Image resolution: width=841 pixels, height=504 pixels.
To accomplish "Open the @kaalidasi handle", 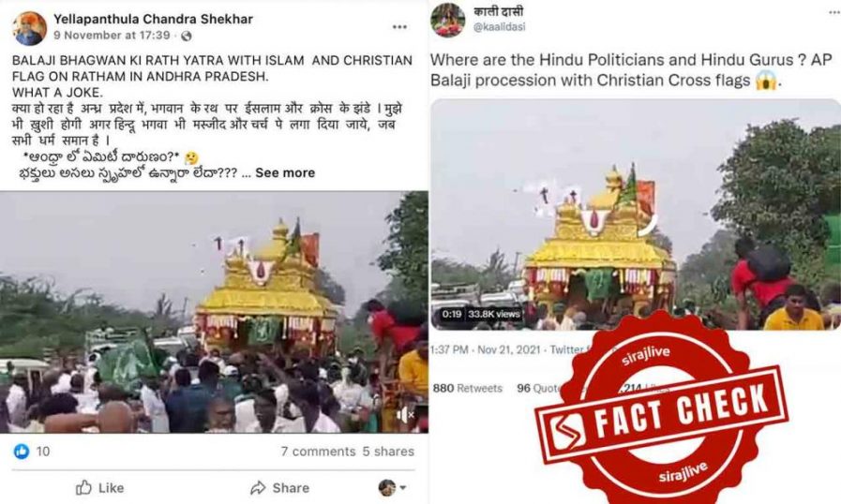I will coord(500,27).
